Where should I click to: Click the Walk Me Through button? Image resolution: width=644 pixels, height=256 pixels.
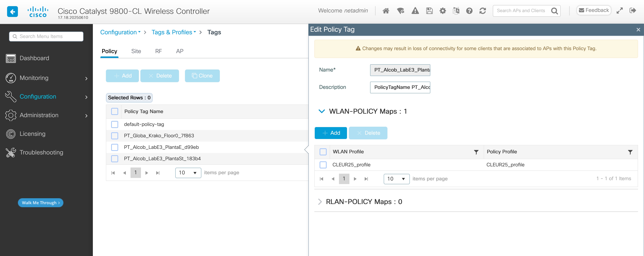click(x=40, y=203)
